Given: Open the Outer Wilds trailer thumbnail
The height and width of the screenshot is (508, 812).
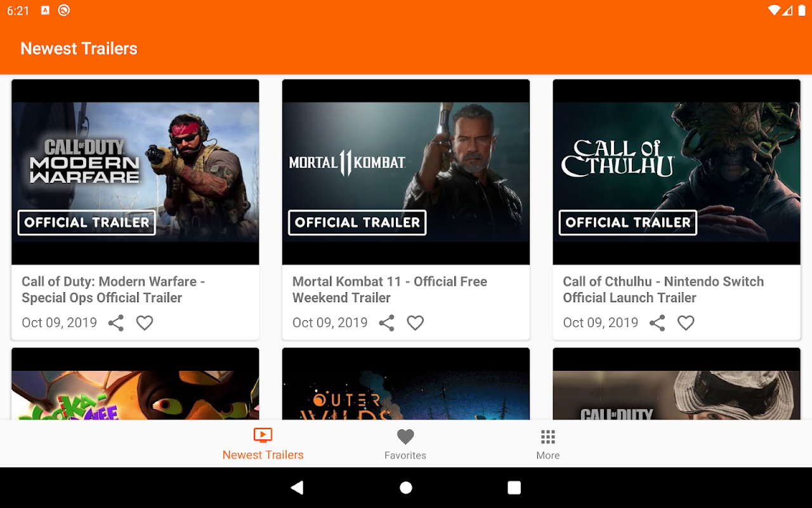Looking at the screenshot, I should point(406,384).
